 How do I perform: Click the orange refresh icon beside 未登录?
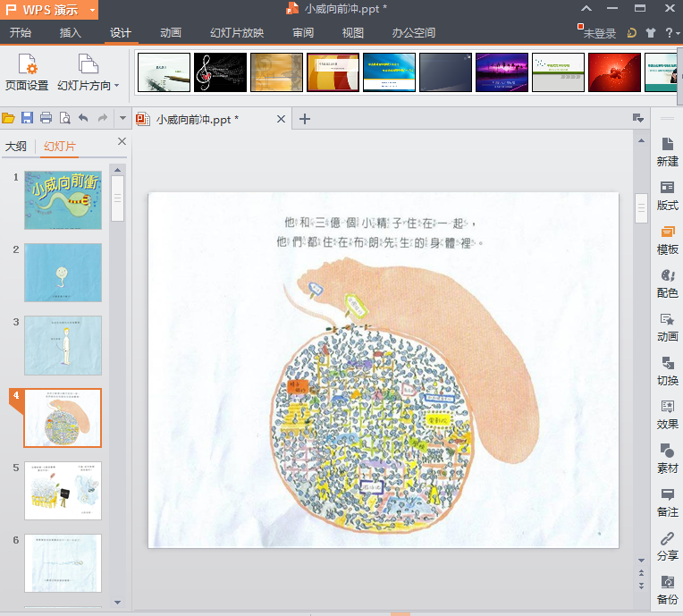(631, 33)
